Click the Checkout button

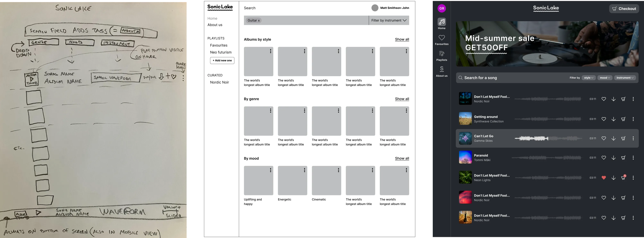click(x=624, y=8)
